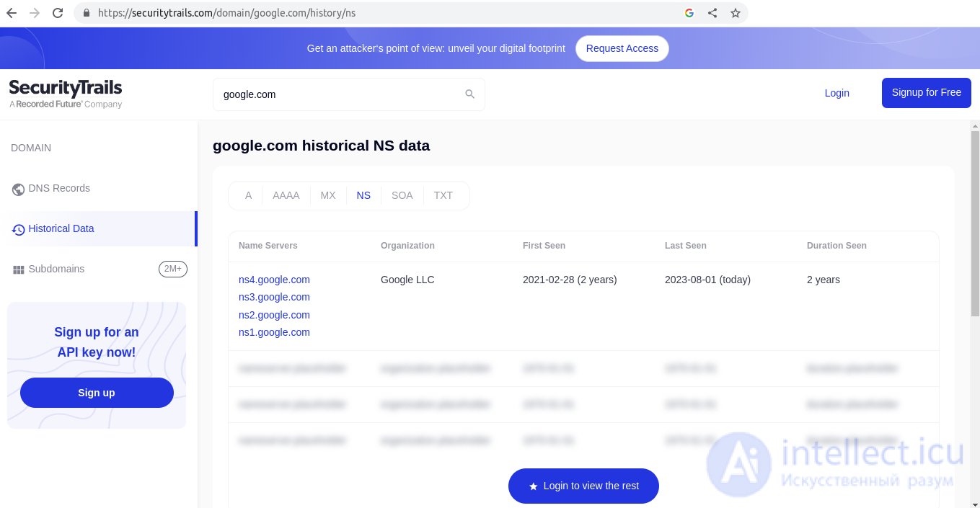This screenshot has width=980, height=508.
Task: Click the 2021-02-28 (2 years) cell
Action: (x=570, y=280)
